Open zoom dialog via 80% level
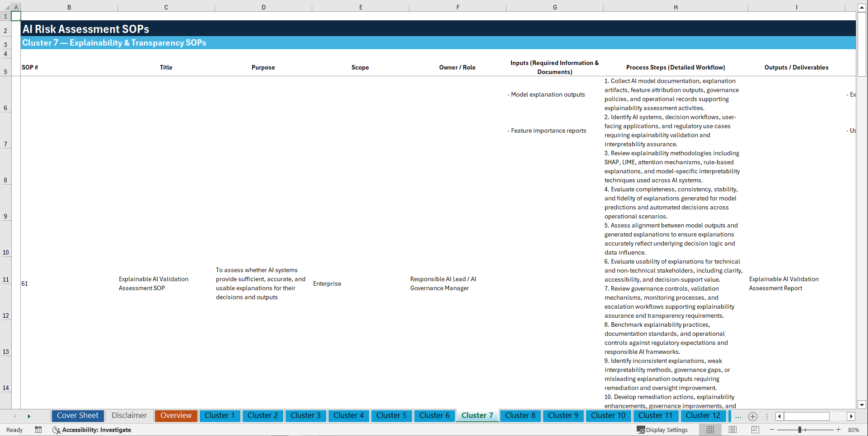The width and height of the screenshot is (868, 436). click(x=854, y=430)
